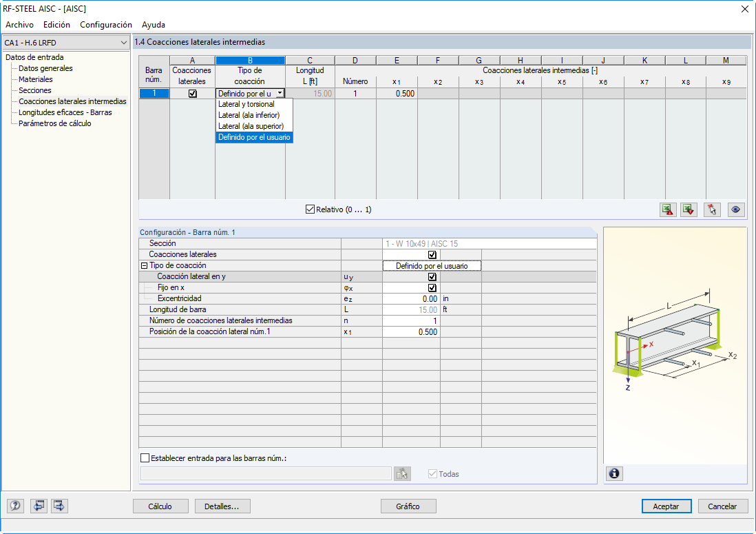
Task: Select Materiales in navigator tree
Action: tap(36, 80)
